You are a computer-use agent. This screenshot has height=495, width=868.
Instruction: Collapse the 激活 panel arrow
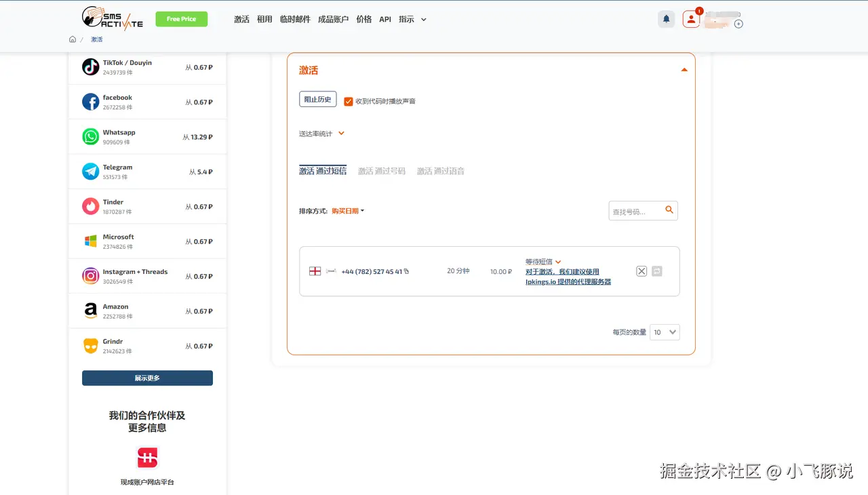(684, 70)
